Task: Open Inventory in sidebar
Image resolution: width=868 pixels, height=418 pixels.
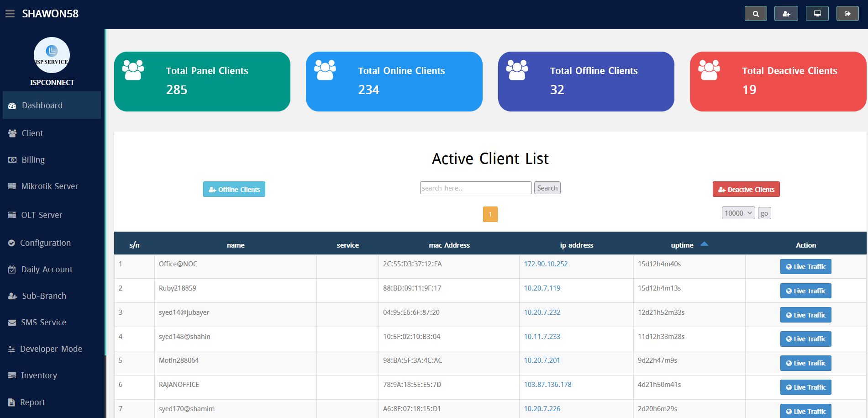Action: (52, 375)
